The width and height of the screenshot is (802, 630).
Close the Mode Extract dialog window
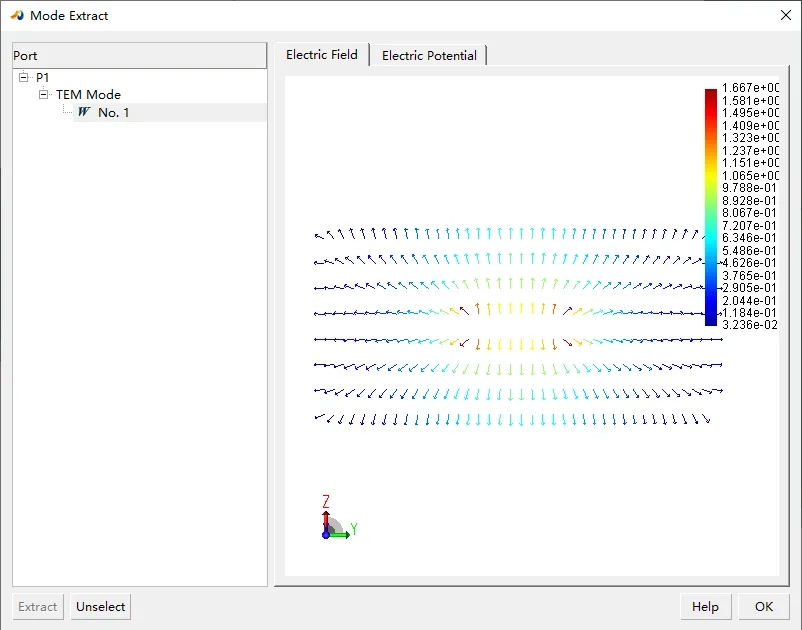coord(783,15)
